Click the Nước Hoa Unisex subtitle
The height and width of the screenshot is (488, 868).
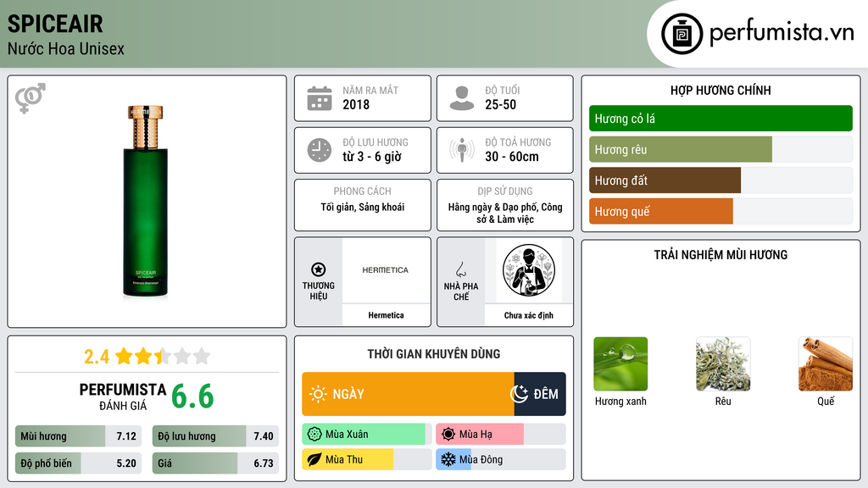[66, 49]
